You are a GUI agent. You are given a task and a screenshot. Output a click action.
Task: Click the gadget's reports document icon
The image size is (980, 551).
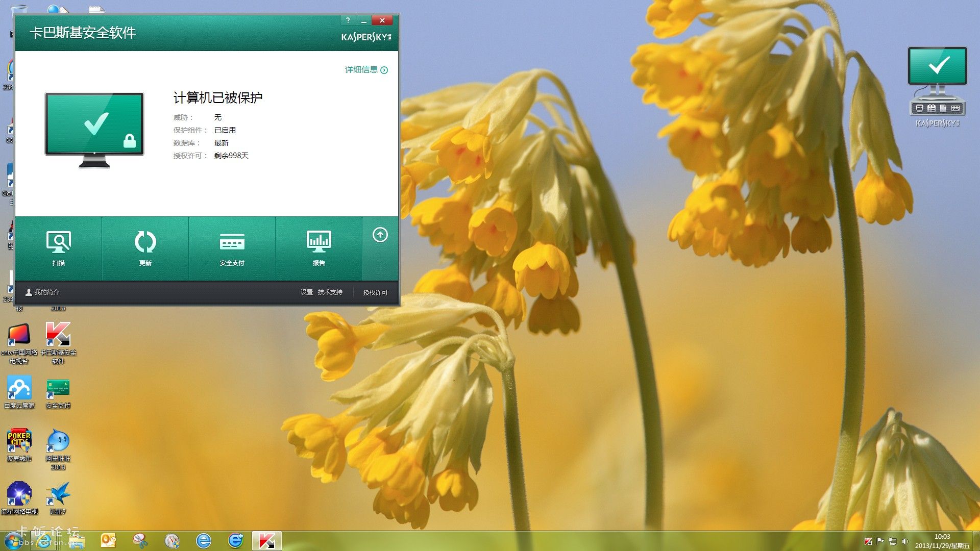point(943,108)
